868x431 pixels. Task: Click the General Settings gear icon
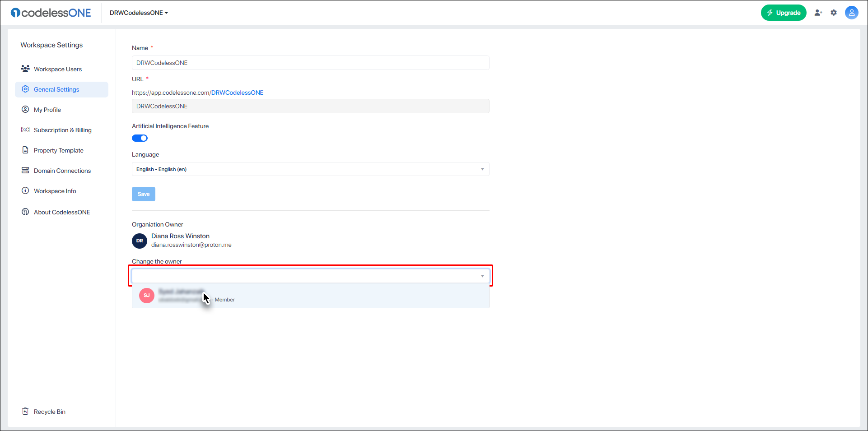tap(25, 89)
